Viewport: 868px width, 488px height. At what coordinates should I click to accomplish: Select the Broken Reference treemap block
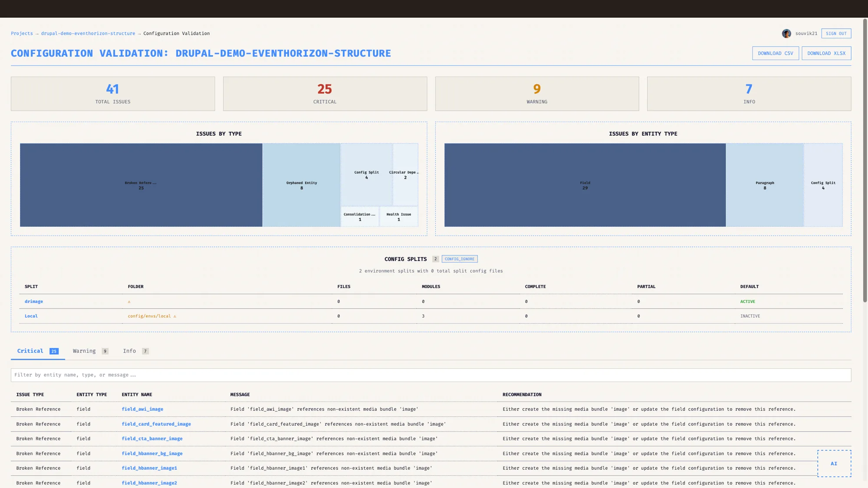(x=141, y=185)
